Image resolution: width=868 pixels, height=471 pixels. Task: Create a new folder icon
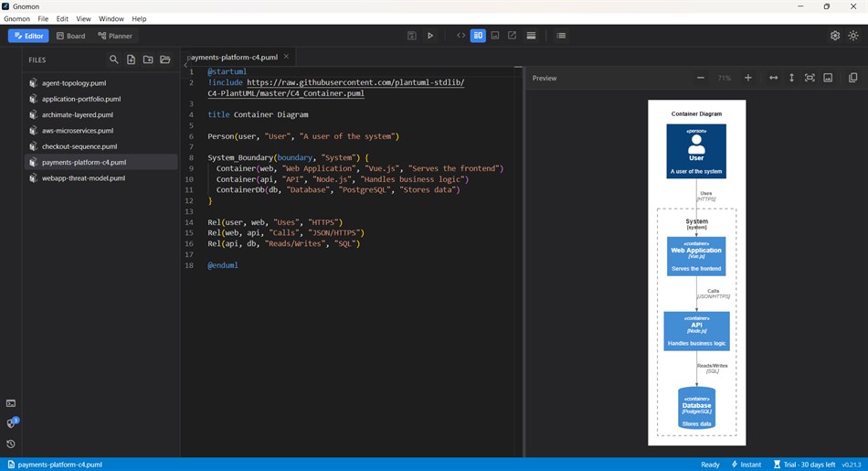148,59
